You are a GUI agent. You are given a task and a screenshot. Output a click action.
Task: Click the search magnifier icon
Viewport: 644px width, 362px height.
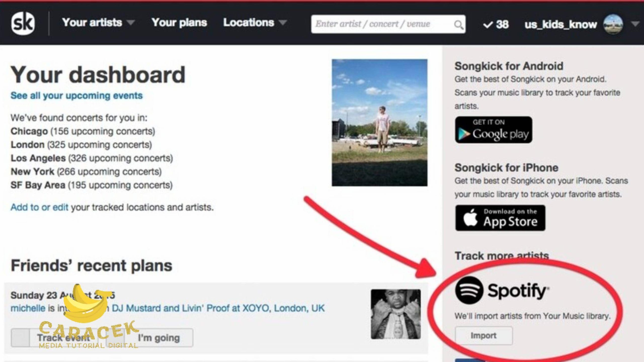coord(458,25)
